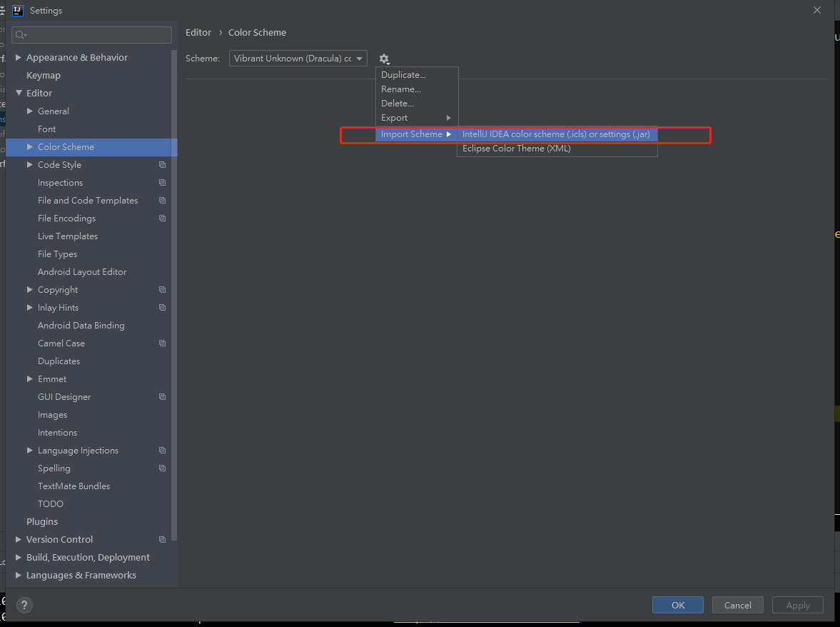This screenshot has height=627, width=840.
Task: Select Duplicate from the gear menu
Action: coord(403,74)
